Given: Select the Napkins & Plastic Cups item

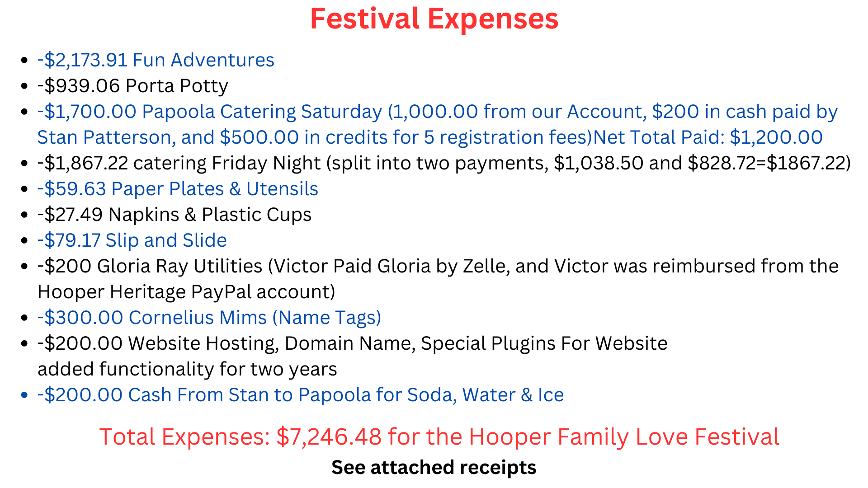Looking at the screenshot, I should [175, 215].
